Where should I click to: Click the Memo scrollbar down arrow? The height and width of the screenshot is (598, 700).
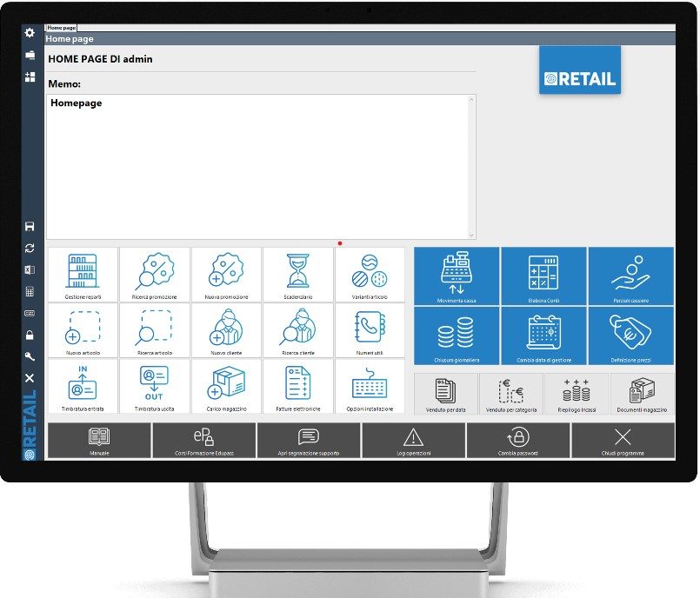472,235
